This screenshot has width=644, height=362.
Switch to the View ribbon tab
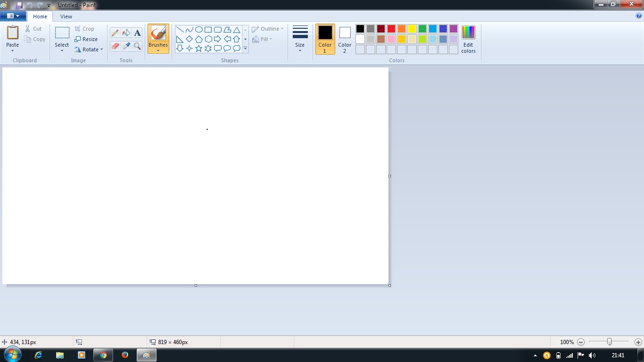pos(66,16)
